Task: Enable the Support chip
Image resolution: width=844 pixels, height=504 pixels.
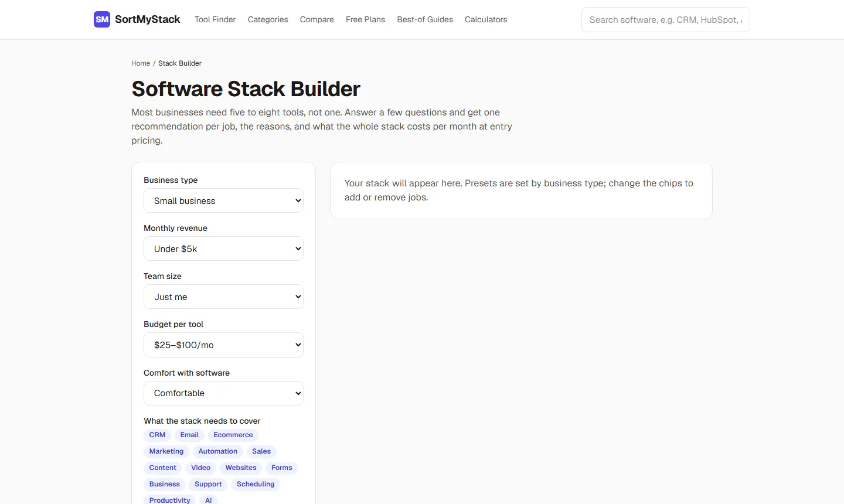Action: click(208, 484)
